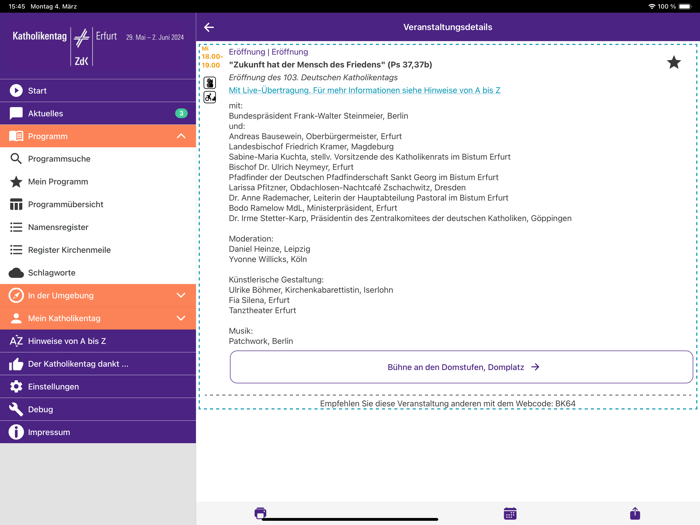The height and width of the screenshot is (525, 700).
Task: Tap the print icon in bottom toolbar
Action: 260,513
